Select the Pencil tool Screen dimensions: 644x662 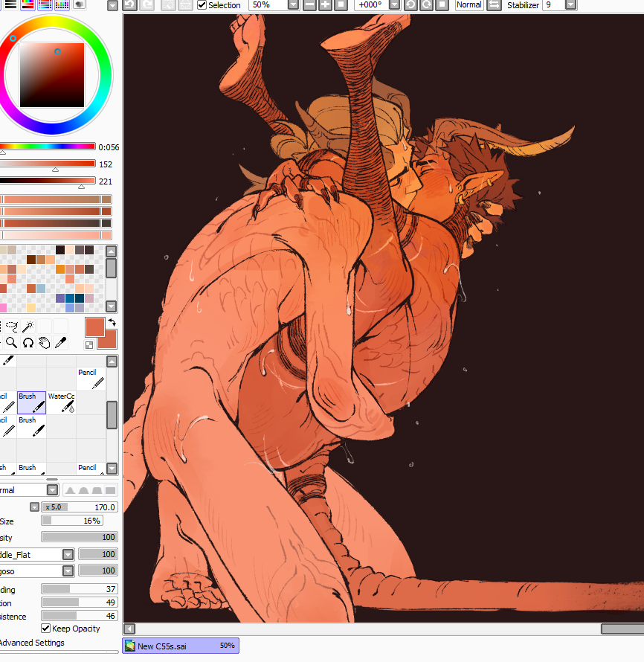pyautogui.click(x=91, y=378)
